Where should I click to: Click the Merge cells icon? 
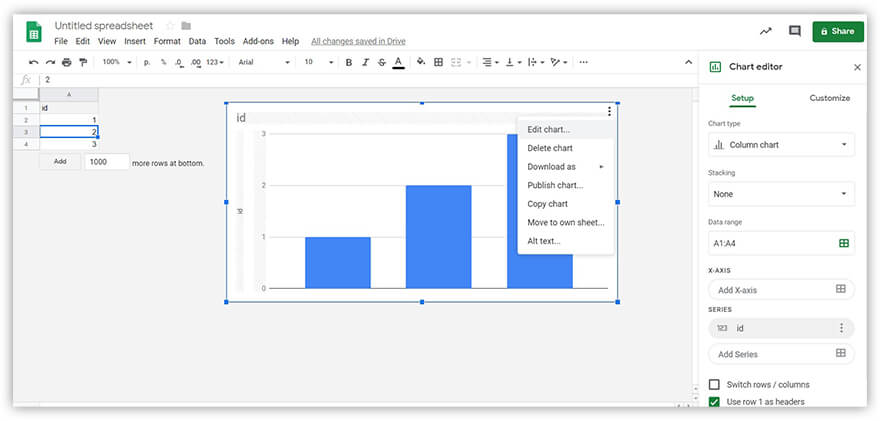coord(456,62)
